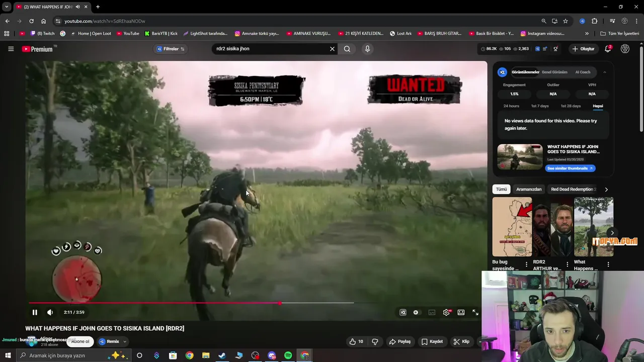Viewport: 644px width, 362px height.
Task: Select the 1st 7 days range
Action: [x=540, y=106]
